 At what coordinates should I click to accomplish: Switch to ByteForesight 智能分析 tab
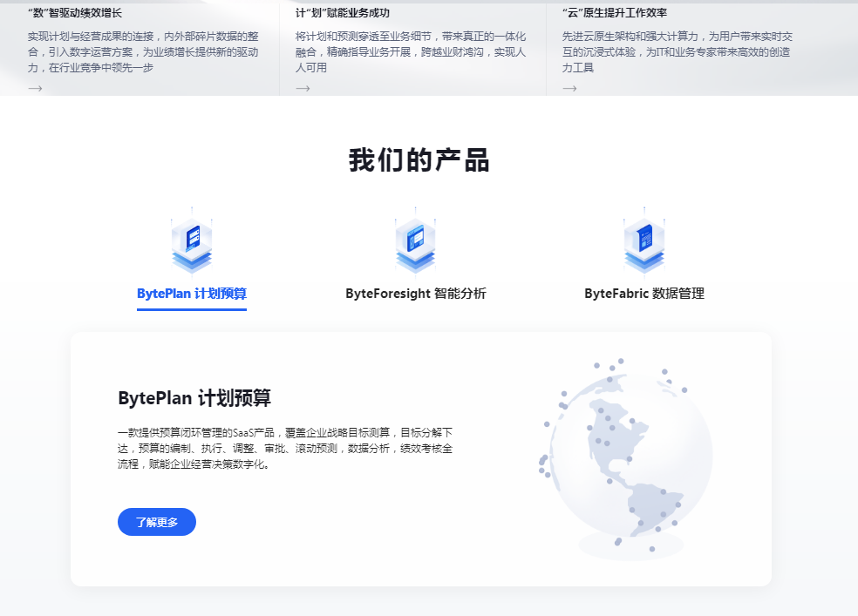(x=415, y=294)
